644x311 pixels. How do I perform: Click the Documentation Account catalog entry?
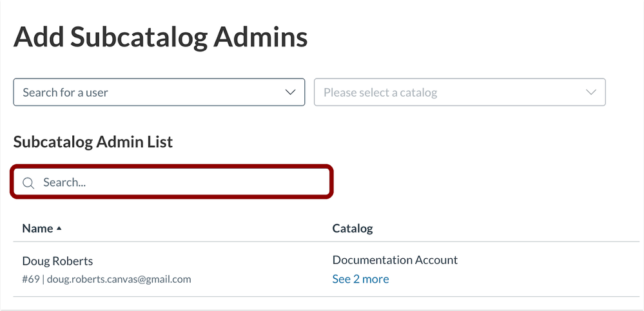pyautogui.click(x=395, y=260)
